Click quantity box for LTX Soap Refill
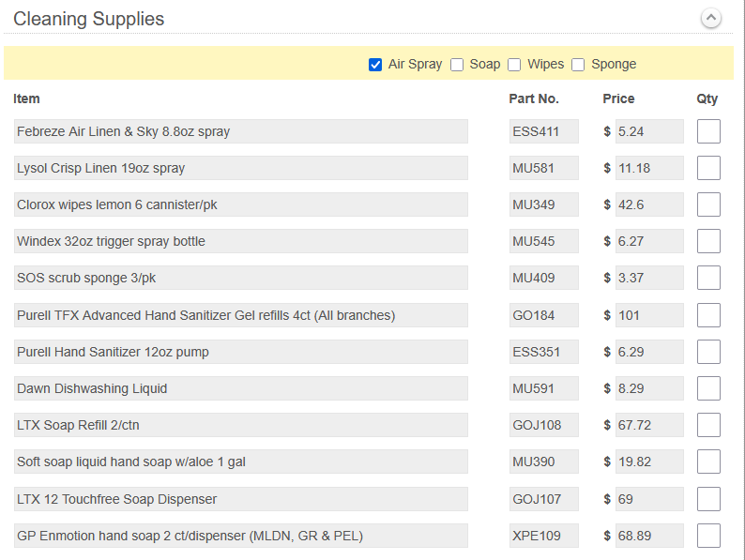This screenshot has height=560, width=745. coord(708,425)
